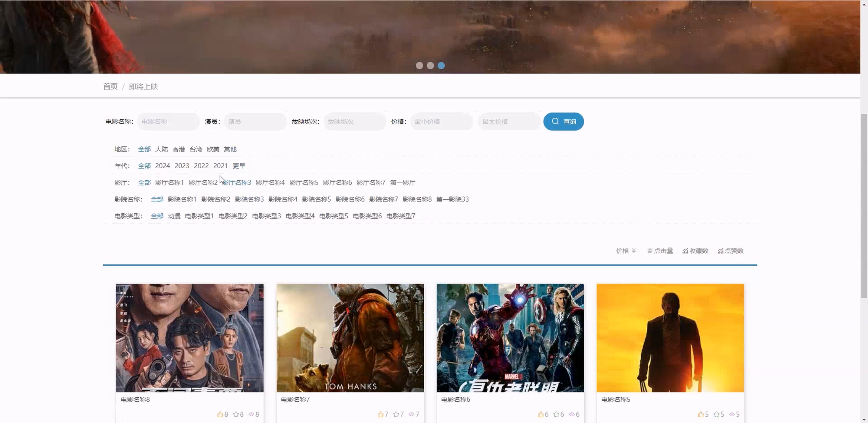This screenshot has width=868, height=423.
Task: Filter year by 更早
Action: point(239,166)
